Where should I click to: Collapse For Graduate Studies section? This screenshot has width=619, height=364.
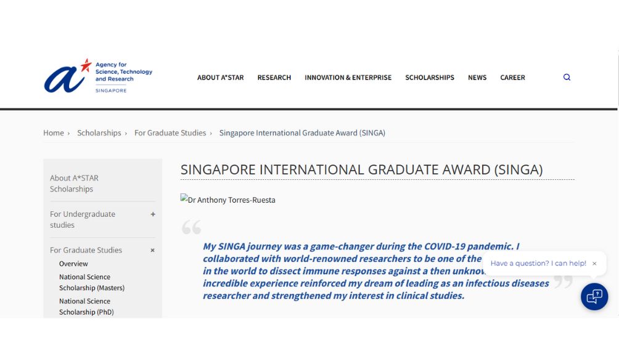point(152,251)
